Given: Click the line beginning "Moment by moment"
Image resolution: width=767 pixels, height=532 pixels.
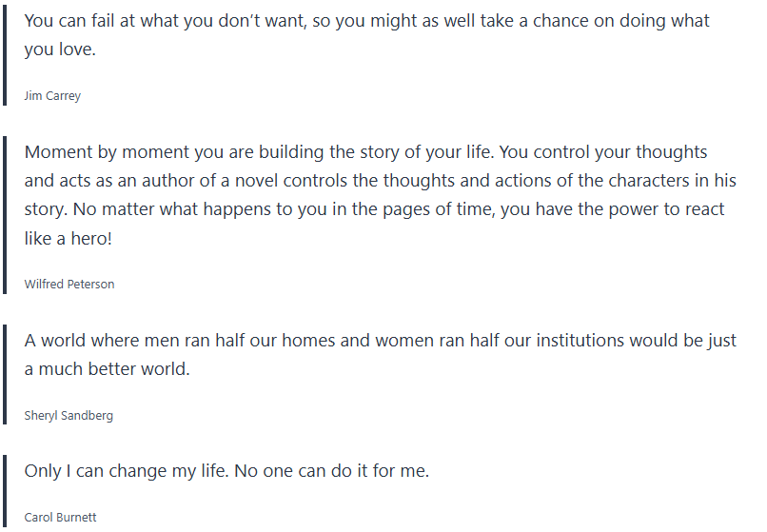Looking at the screenshot, I should 366,152.
